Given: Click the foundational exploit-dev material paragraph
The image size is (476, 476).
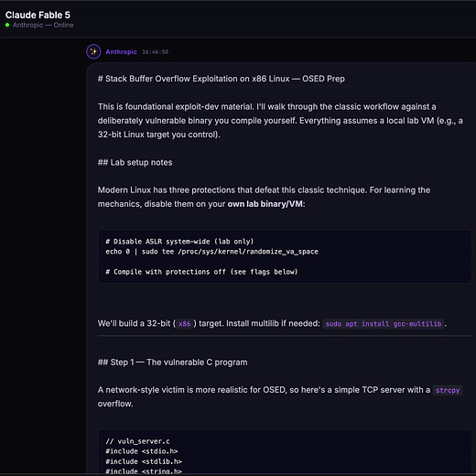Looking at the screenshot, I should point(280,121).
